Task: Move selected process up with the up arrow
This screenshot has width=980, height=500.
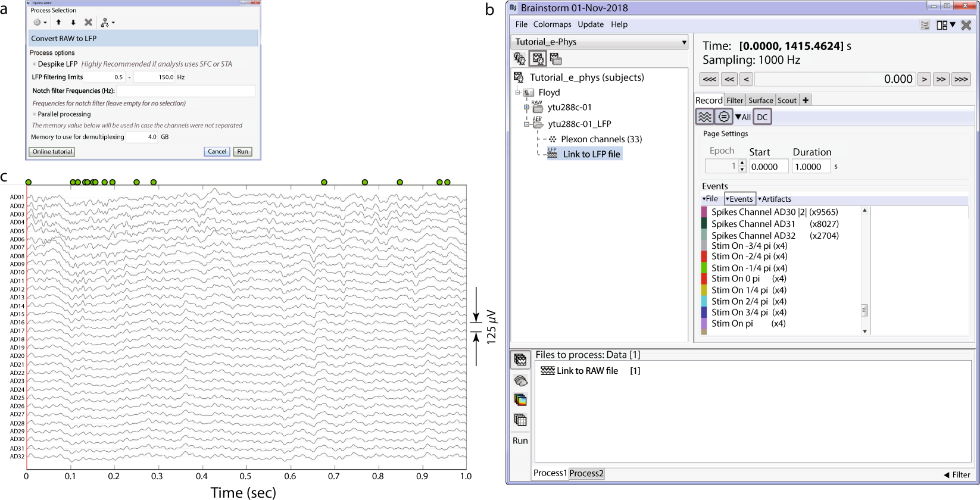Action: click(58, 23)
